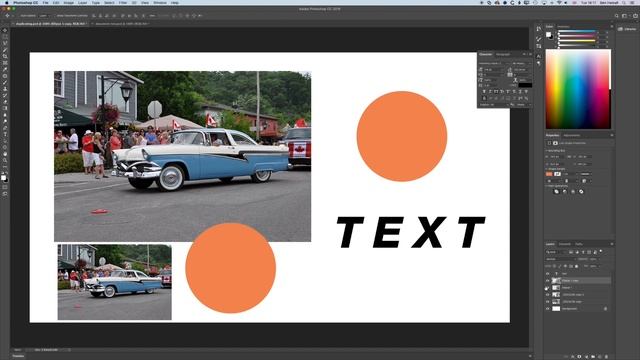Select the Rectangular Marquee tool

coord(5,37)
